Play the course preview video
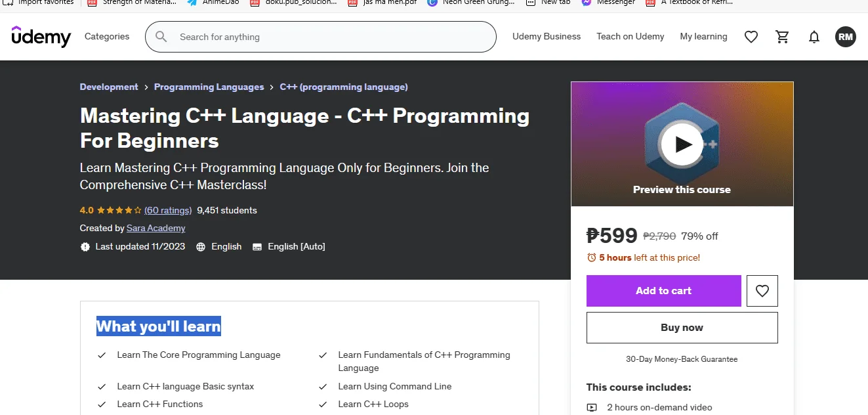Screen dimensions: 868x415 pos(682,144)
